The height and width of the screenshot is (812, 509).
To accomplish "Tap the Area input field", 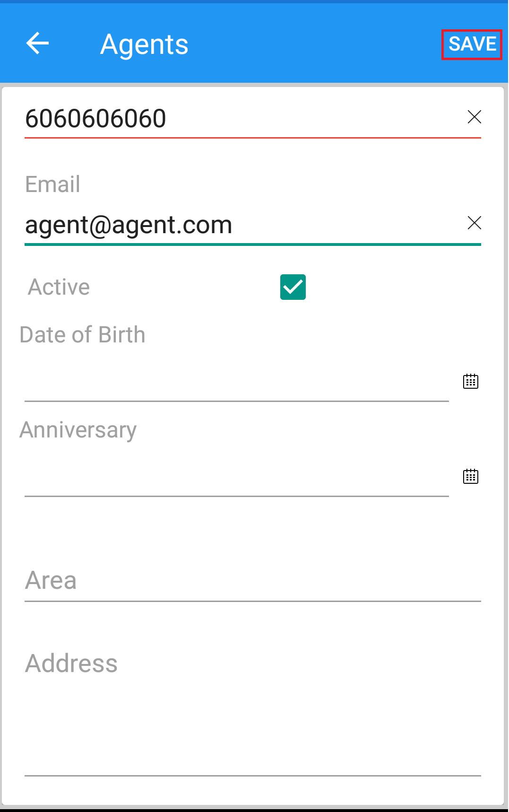I will pos(253,581).
